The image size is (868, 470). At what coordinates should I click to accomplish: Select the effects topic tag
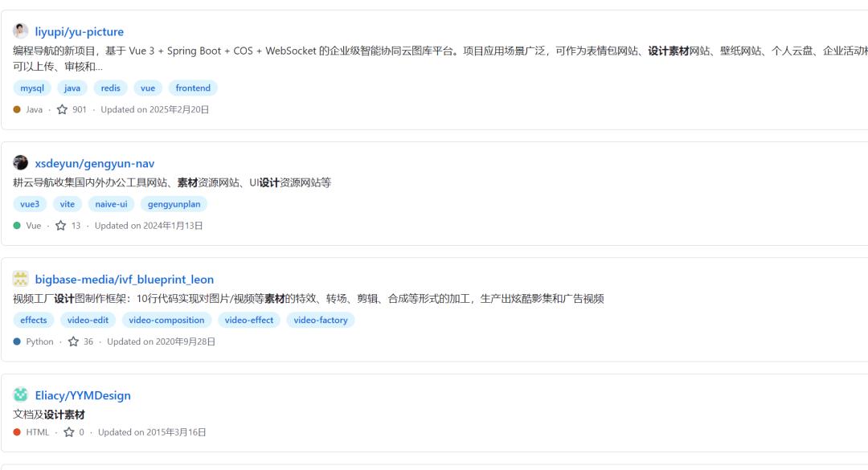point(32,319)
